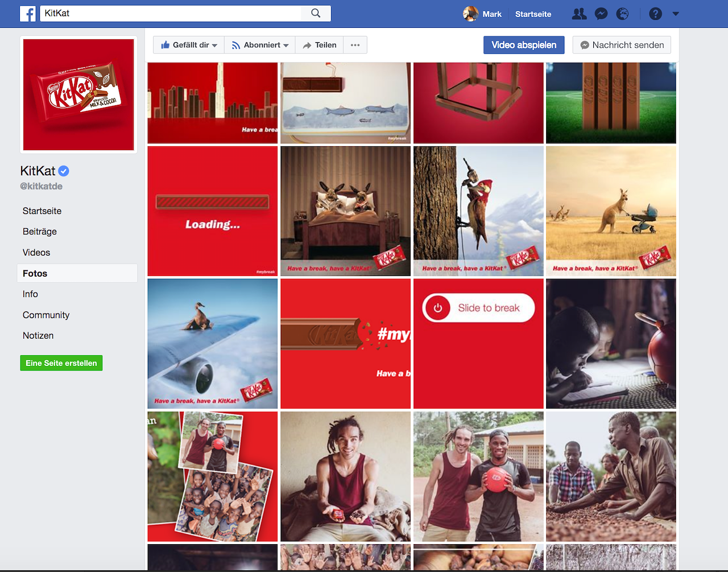Open the Abonniert dropdown
The image size is (728, 572).
coord(260,45)
